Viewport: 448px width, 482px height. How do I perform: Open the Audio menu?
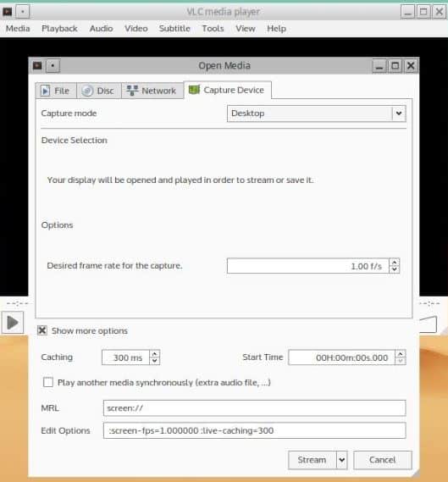tap(101, 29)
